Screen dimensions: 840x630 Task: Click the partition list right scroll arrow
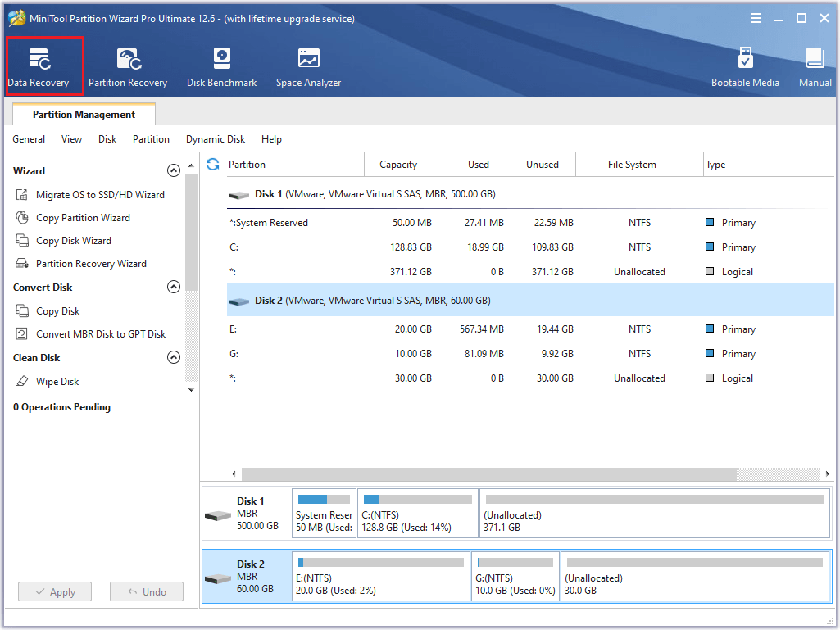tap(828, 474)
